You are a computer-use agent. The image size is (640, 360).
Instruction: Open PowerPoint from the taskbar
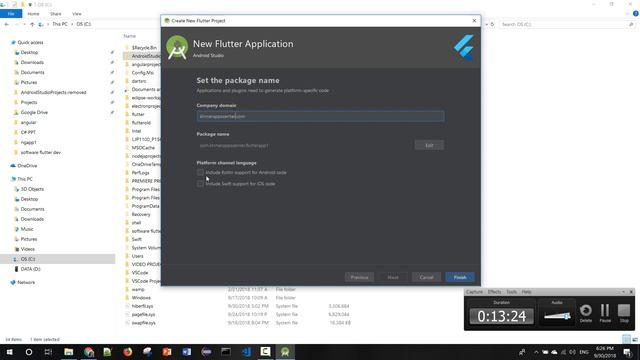[x=167, y=352]
